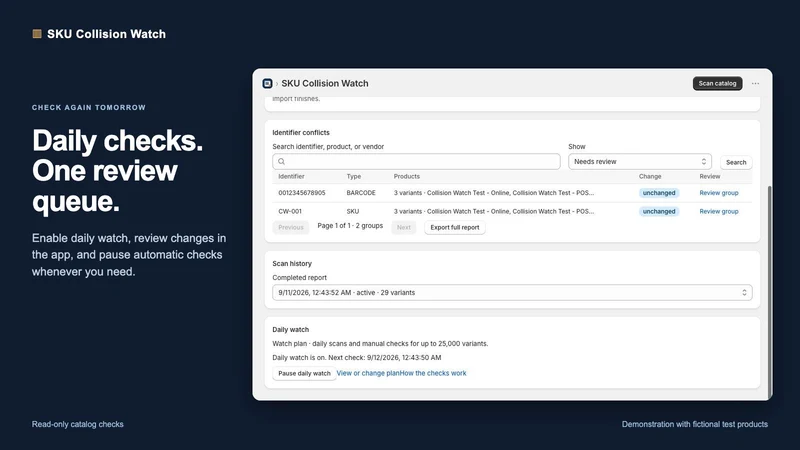Screen dimensions: 800x450
Task: Click Read-only catalog checks text
Action: (78, 424)
